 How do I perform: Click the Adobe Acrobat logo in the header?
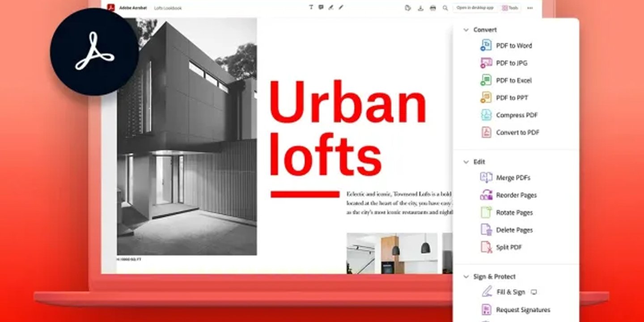[x=111, y=8]
